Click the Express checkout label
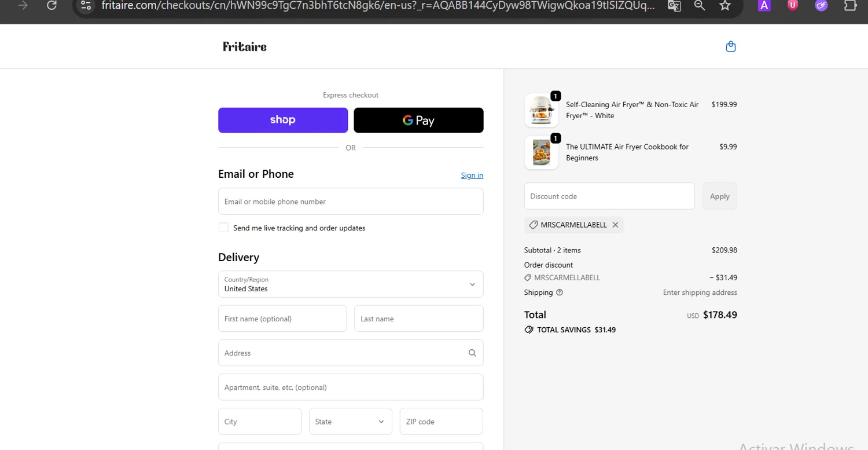This screenshot has height=450, width=868. click(x=351, y=95)
